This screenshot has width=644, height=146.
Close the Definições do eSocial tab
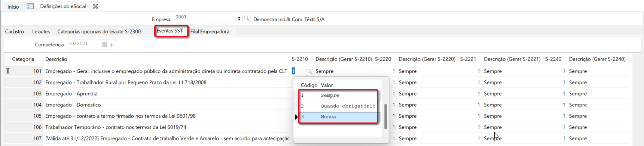(95, 6)
